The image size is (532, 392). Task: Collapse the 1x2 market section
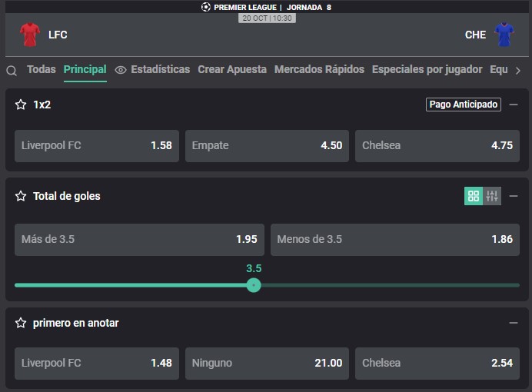coord(514,105)
